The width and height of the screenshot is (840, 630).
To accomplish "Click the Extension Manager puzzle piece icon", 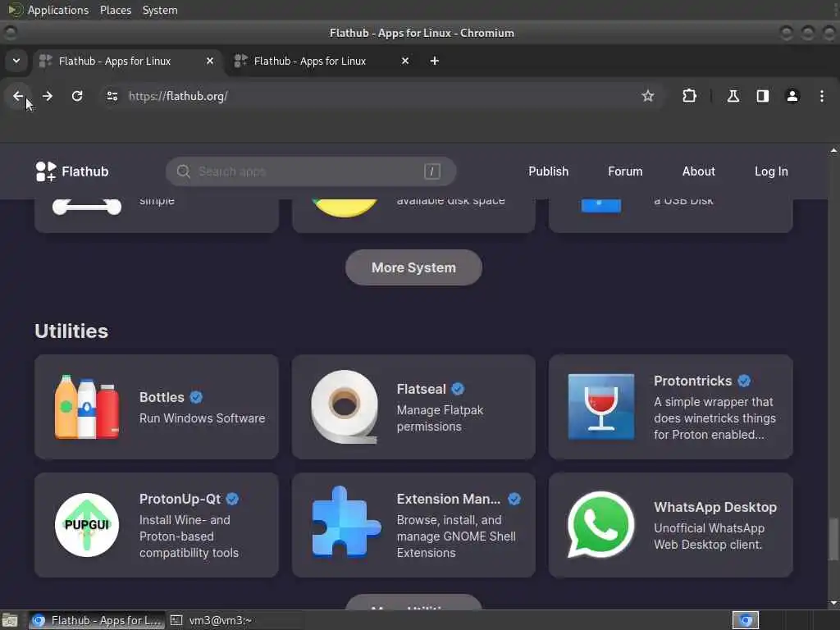I will [x=346, y=523].
